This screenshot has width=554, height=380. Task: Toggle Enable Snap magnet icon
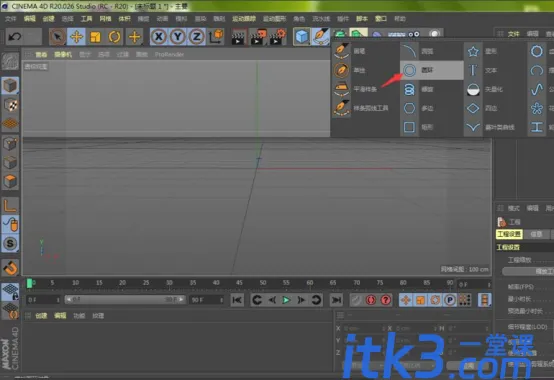(x=10, y=267)
